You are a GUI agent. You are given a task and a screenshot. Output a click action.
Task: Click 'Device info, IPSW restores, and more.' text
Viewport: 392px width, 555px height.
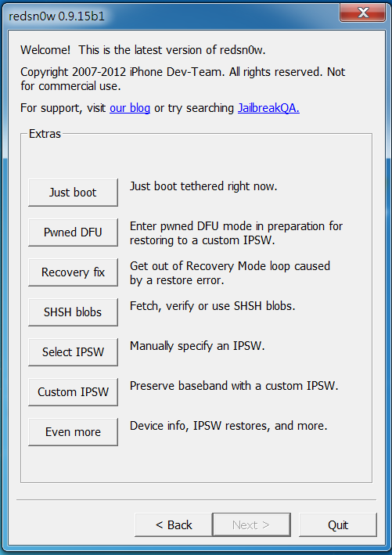228,426
